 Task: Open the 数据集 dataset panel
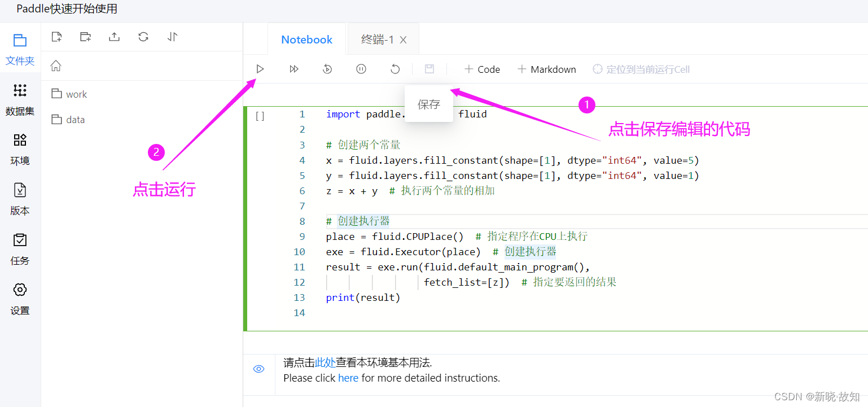click(20, 99)
